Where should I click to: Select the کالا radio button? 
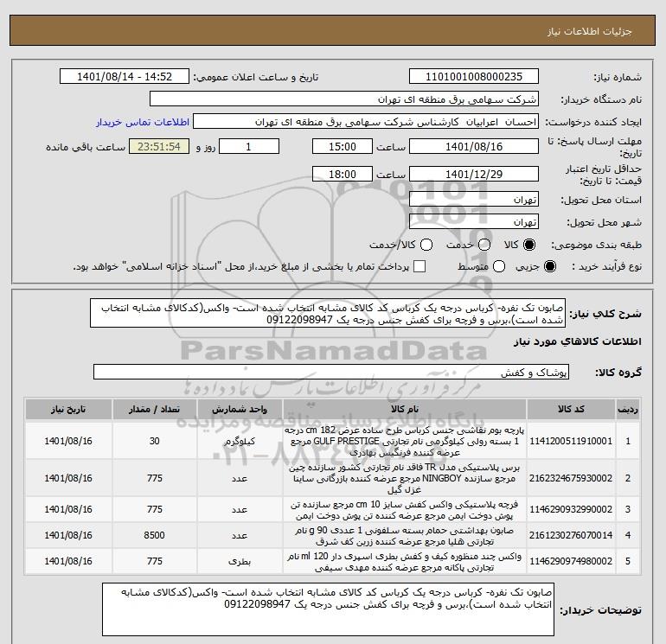[x=529, y=245]
